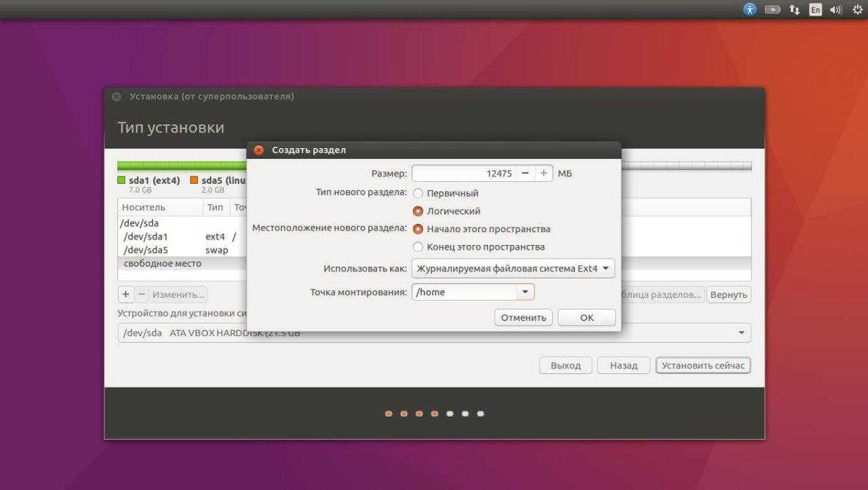Choose Конец этого пространства location
Viewport: 868px width, 490px height.
pos(418,247)
